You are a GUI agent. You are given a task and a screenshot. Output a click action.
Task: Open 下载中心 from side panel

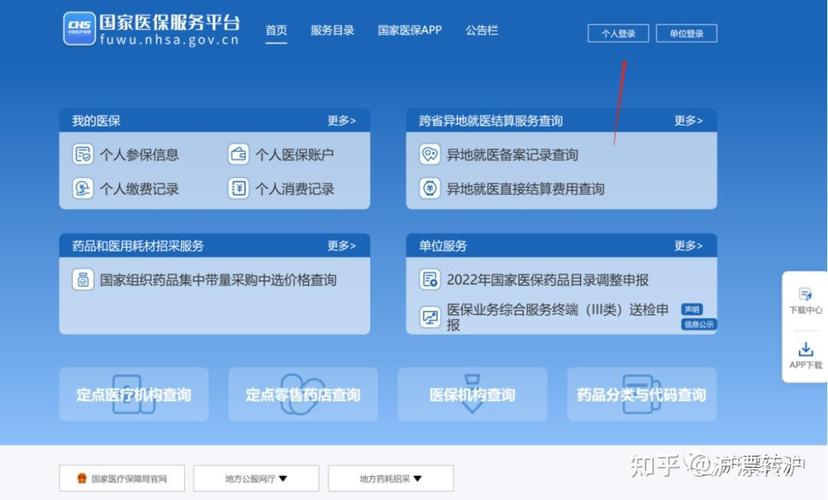[x=805, y=301]
